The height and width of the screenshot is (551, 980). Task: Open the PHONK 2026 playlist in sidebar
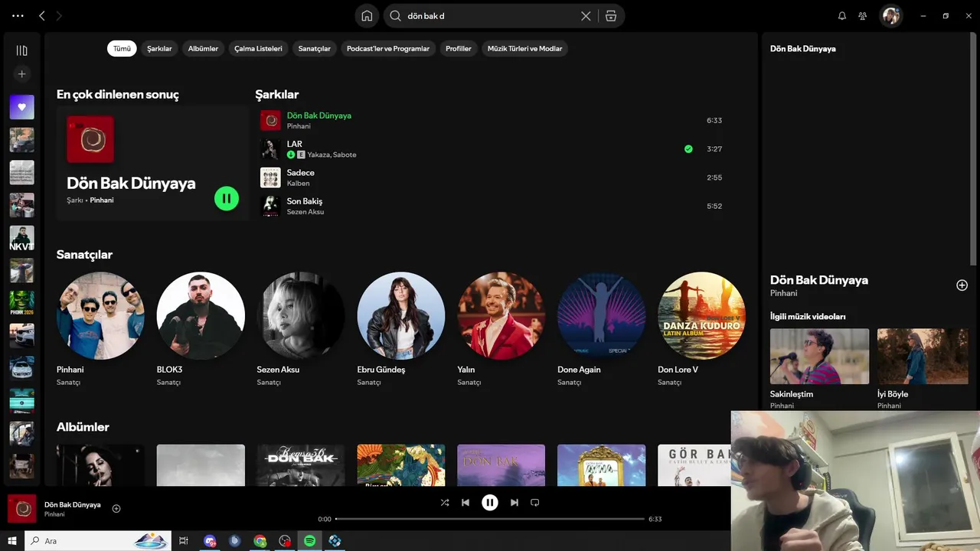click(21, 303)
